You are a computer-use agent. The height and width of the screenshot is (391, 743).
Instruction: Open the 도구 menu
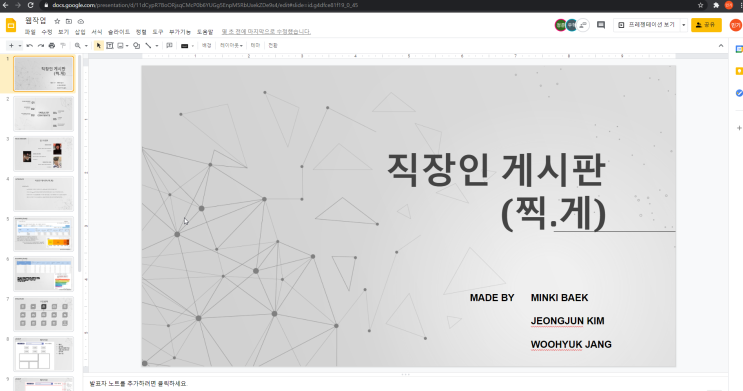(x=158, y=32)
